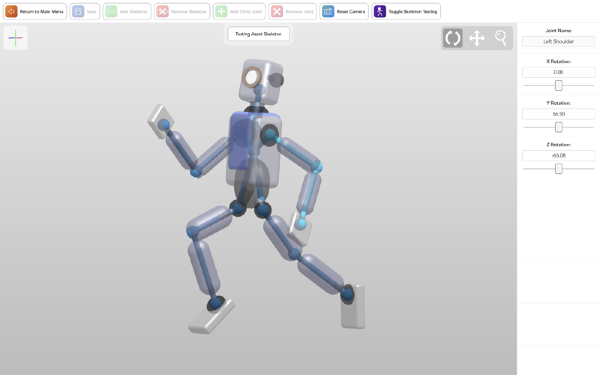
Task: Select the zoom magnifier tool
Action: coord(501,38)
